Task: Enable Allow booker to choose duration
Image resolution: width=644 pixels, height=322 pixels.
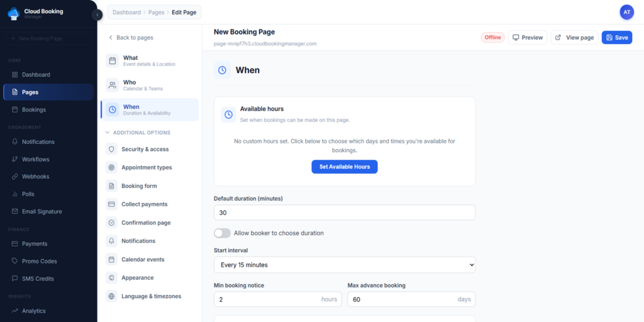Action: pyautogui.click(x=222, y=233)
